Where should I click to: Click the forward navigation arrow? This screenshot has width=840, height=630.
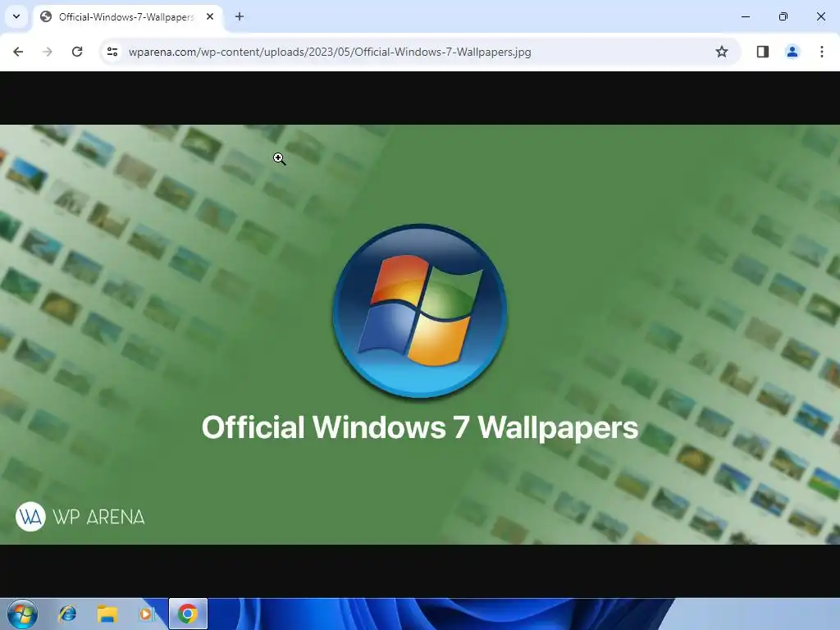click(48, 52)
